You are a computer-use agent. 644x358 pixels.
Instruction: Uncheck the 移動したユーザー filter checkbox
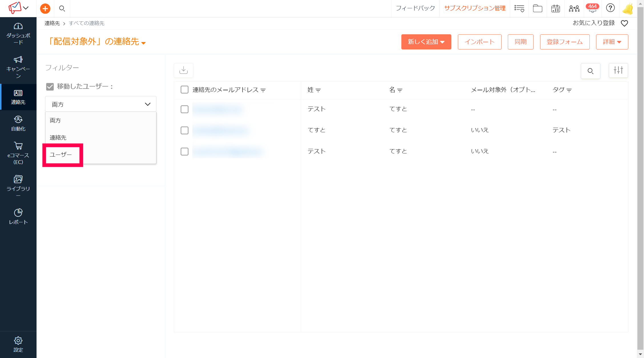click(x=50, y=87)
